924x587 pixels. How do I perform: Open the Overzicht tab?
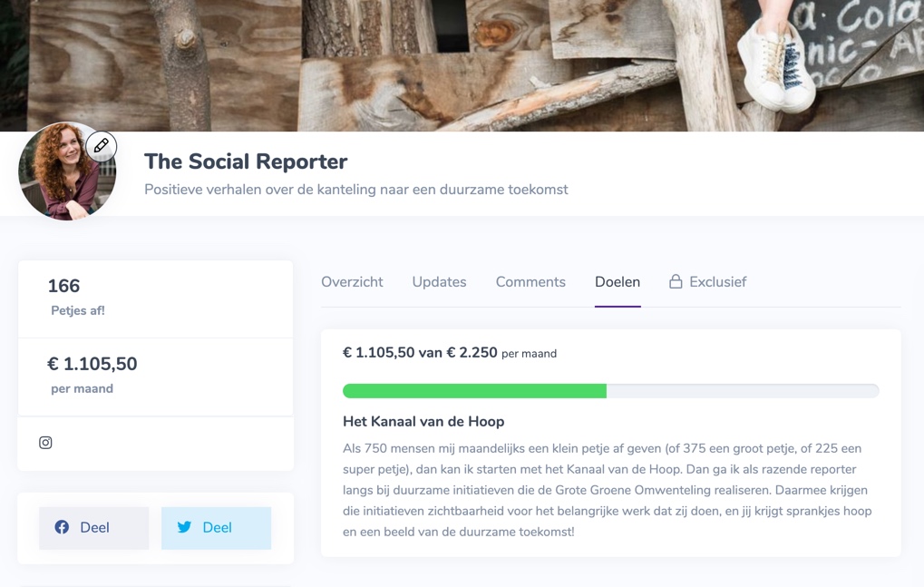[352, 282]
